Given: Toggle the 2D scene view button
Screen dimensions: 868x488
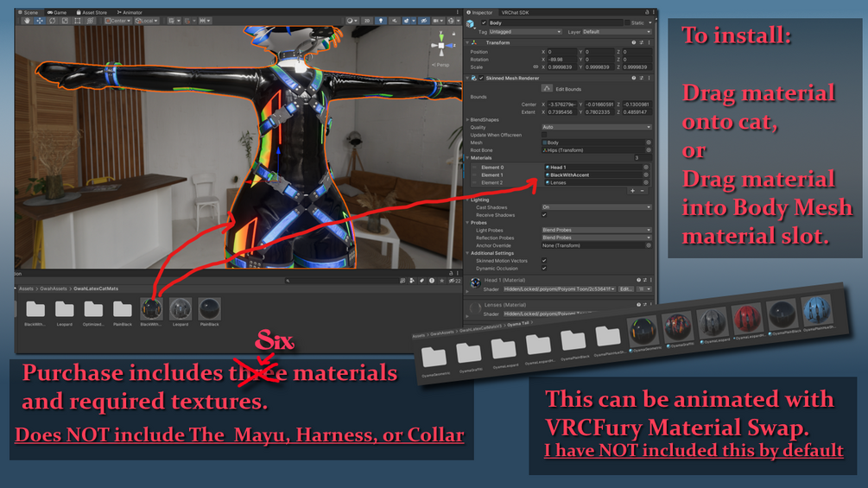Looking at the screenshot, I should 366,21.
